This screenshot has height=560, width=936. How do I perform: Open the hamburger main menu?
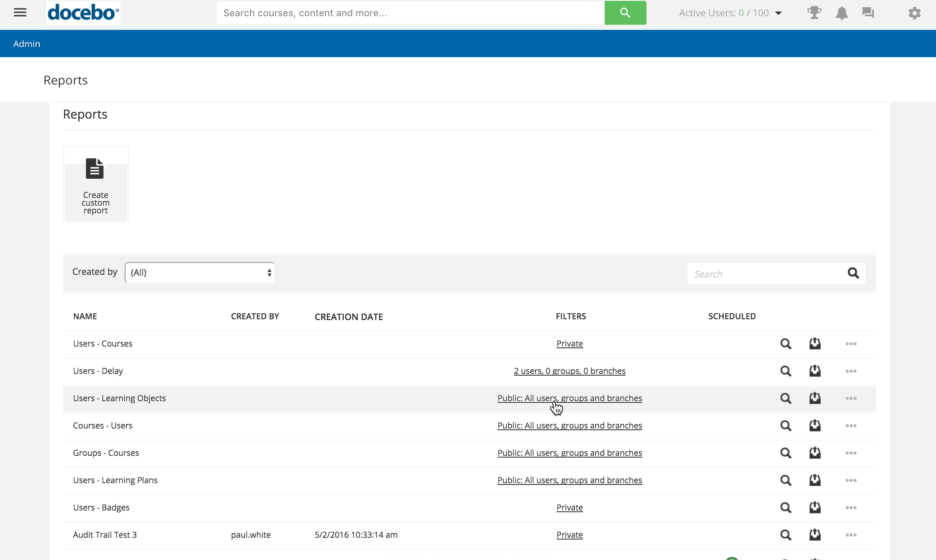click(x=20, y=13)
